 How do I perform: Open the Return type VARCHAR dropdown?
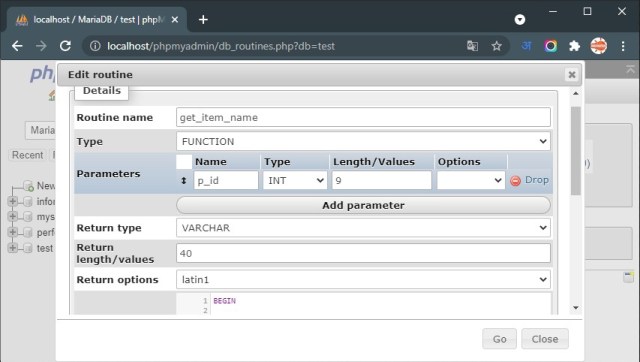tap(363, 228)
